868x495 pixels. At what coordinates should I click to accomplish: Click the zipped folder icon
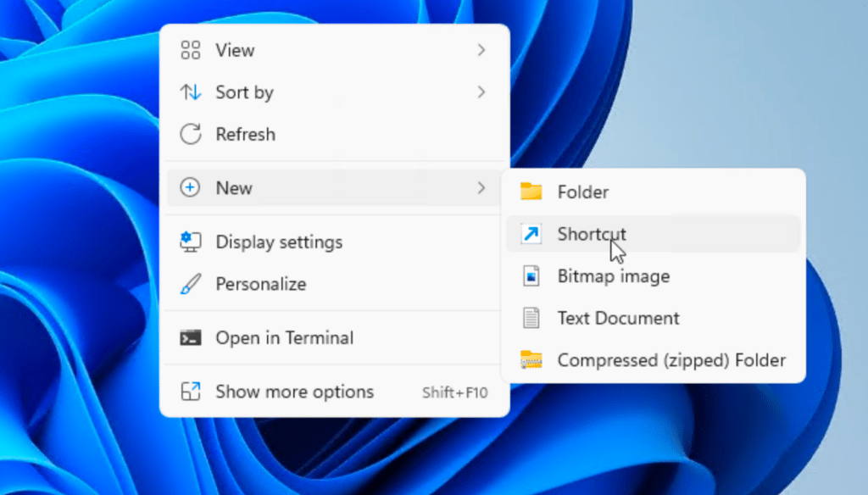point(531,360)
